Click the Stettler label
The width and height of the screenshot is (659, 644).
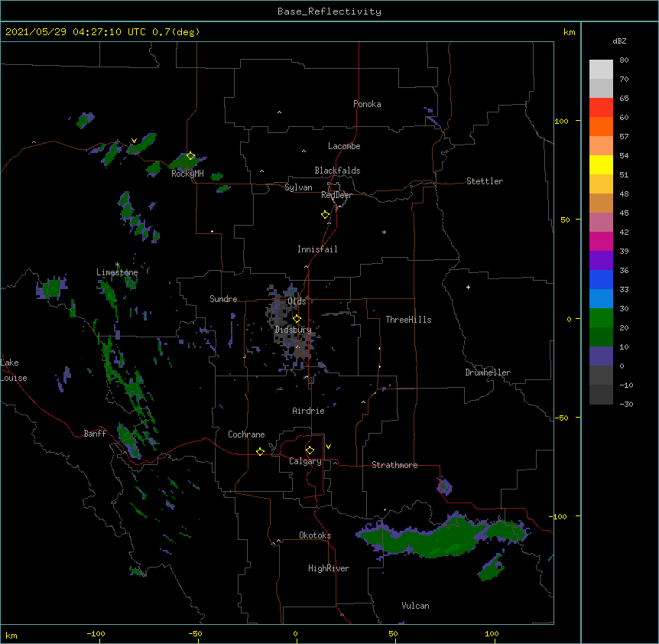pos(485,181)
